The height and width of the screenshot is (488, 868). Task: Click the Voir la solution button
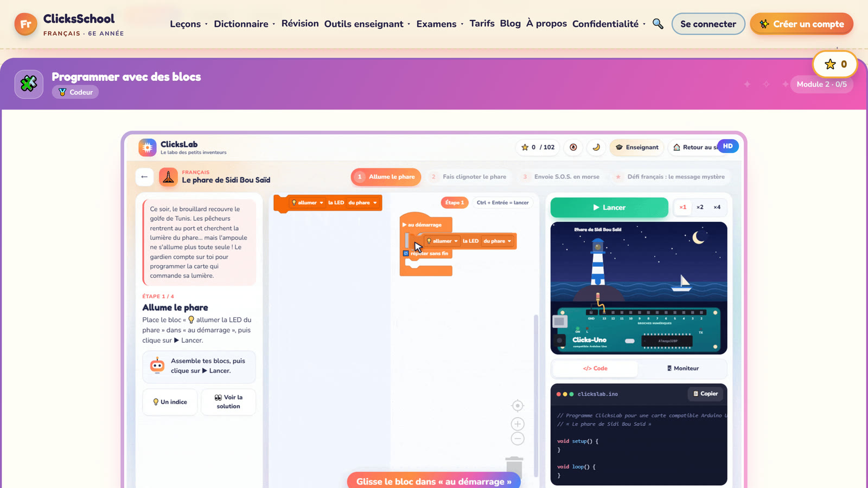tap(228, 402)
